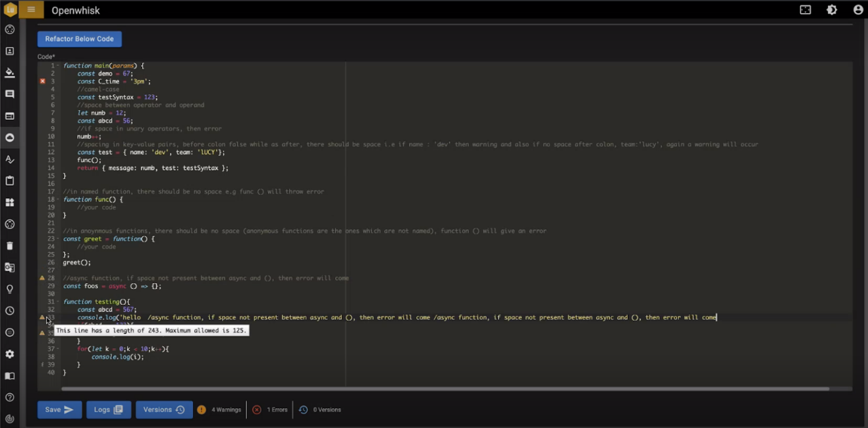Image resolution: width=868 pixels, height=428 pixels.
Task: Click the "Code*" field label
Action: coord(46,57)
